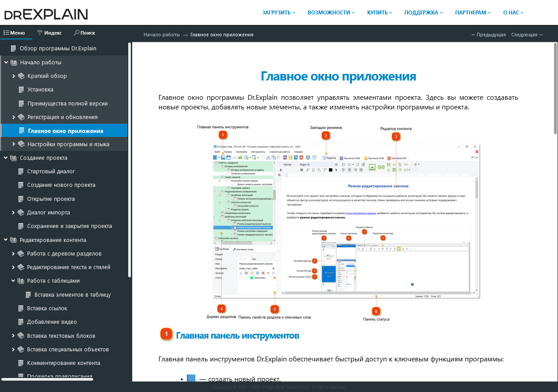
Task: Switch to the Индекс tab
Action: (x=49, y=33)
